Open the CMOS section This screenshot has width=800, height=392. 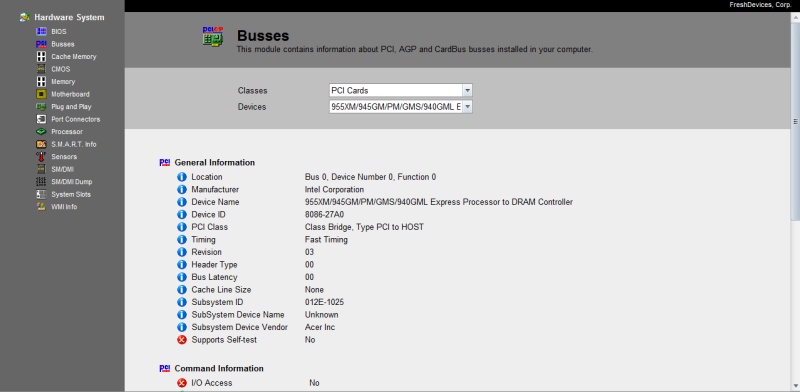pyautogui.click(x=61, y=69)
